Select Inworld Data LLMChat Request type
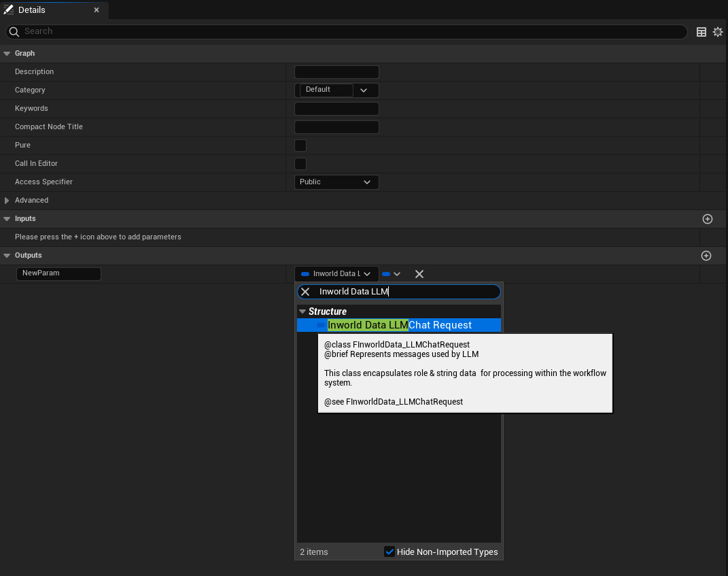The image size is (728, 576). (399, 325)
